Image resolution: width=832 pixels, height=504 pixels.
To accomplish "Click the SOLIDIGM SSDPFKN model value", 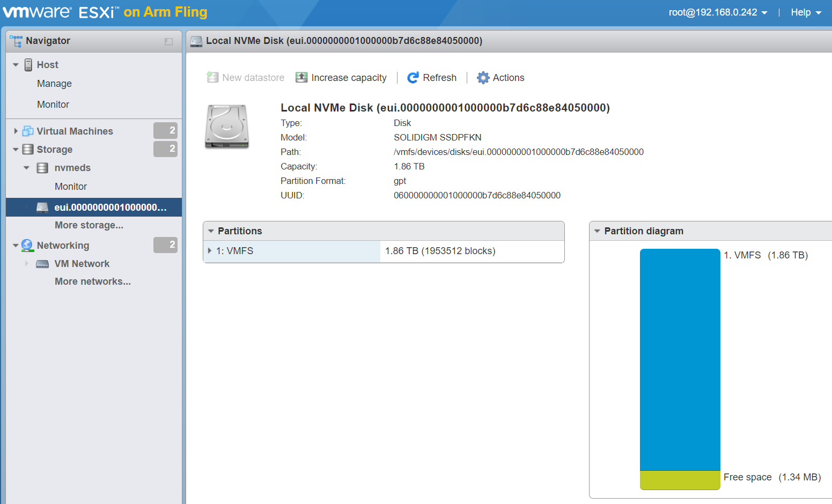I will point(437,138).
